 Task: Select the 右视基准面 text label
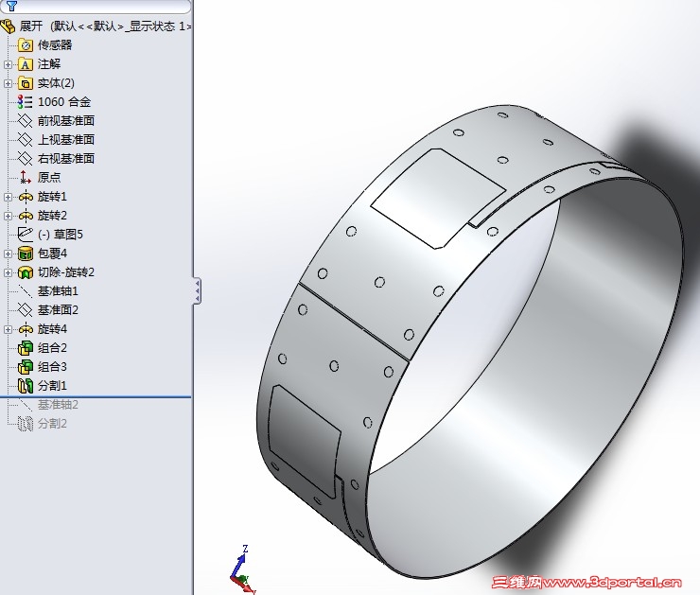(x=66, y=159)
